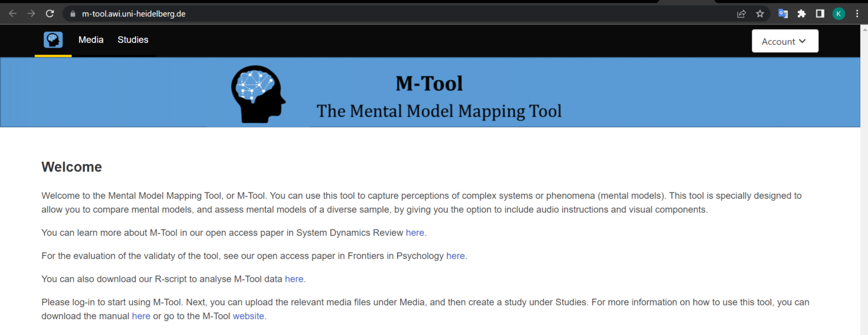Screen dimensions: 868x335
Task: Open the browser extensions puzzle icon
Action: tap(801, 13)
